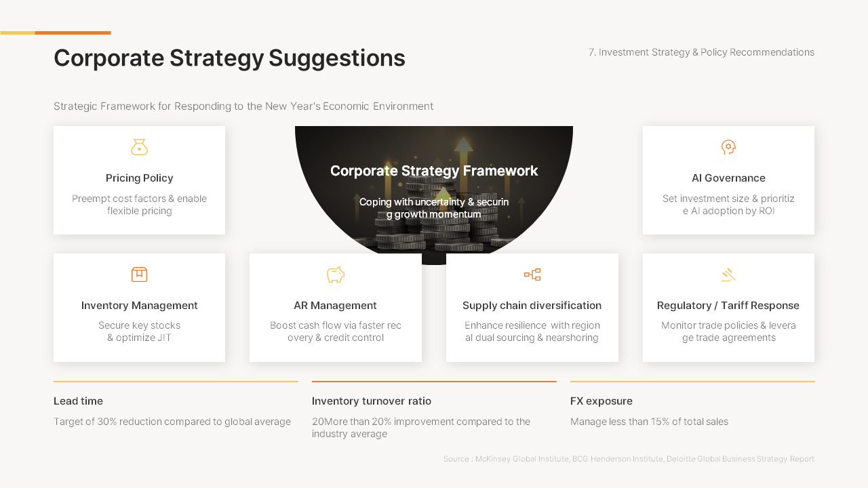Select the Pricing Policy card heading

pos(140,178)
